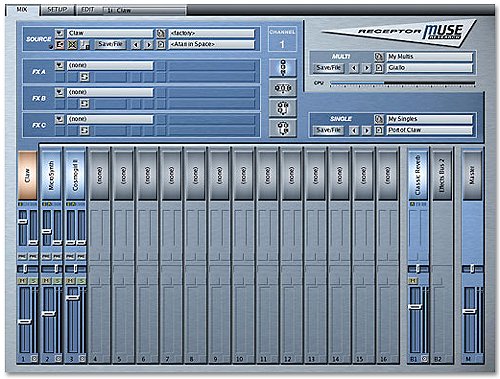
Task: Click the Source edit (E) icon
Action: pos(60,44)
